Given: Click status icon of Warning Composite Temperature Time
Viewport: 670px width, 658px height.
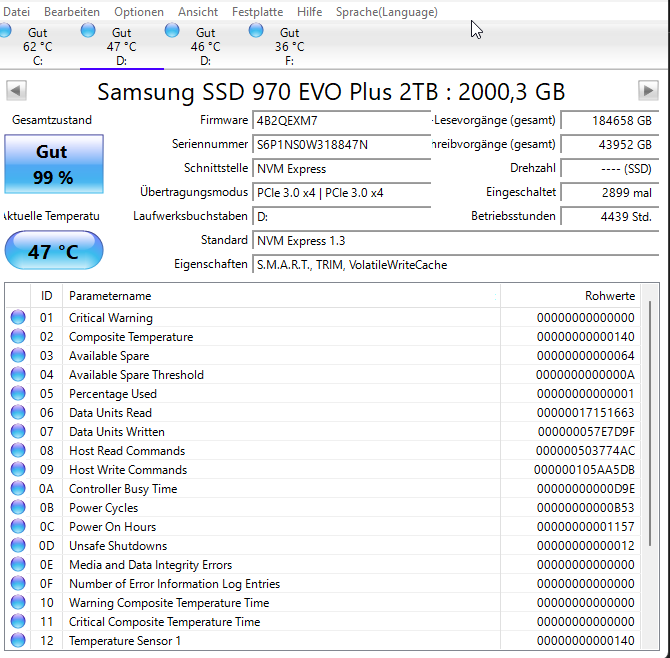Looking at the screenshot, I should 18,602.
